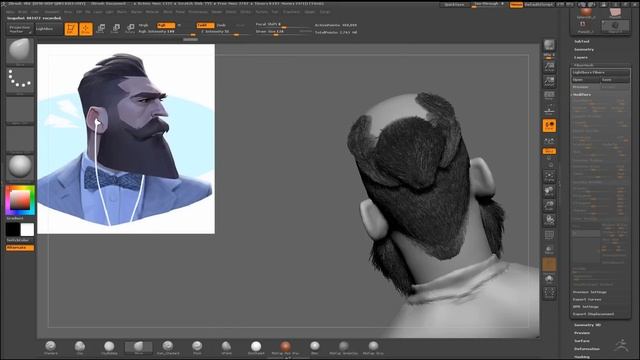Expand the Layers section
This screenshot has height=360, width=640.
coord(581,58)
